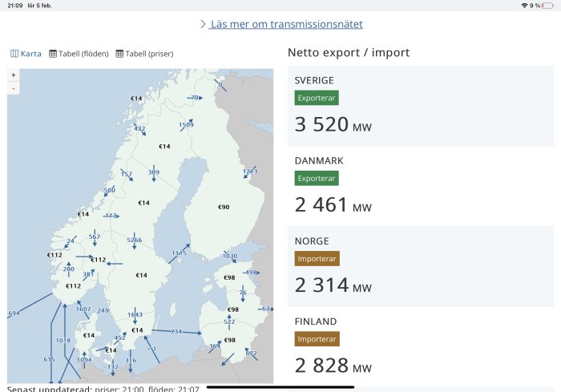Click the 2 461 MW value
The width and height of the screenshot is (561, 392).
point(333,205)
